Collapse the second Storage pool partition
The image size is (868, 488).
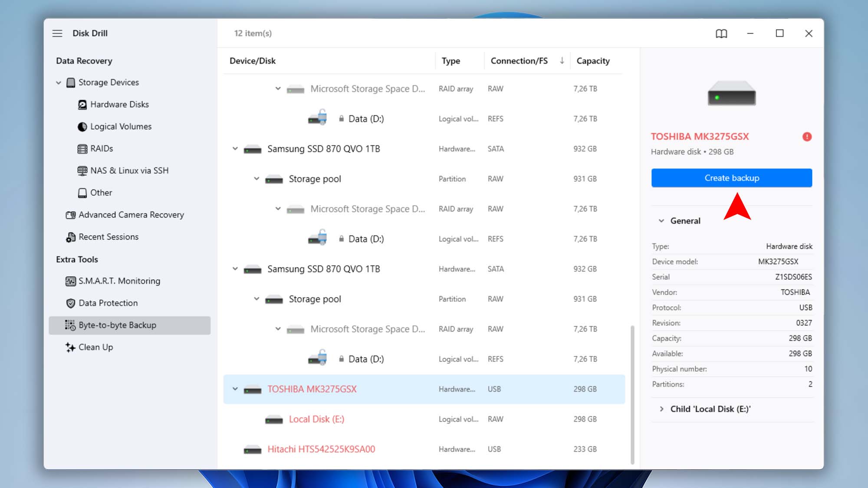coord(256,299)
